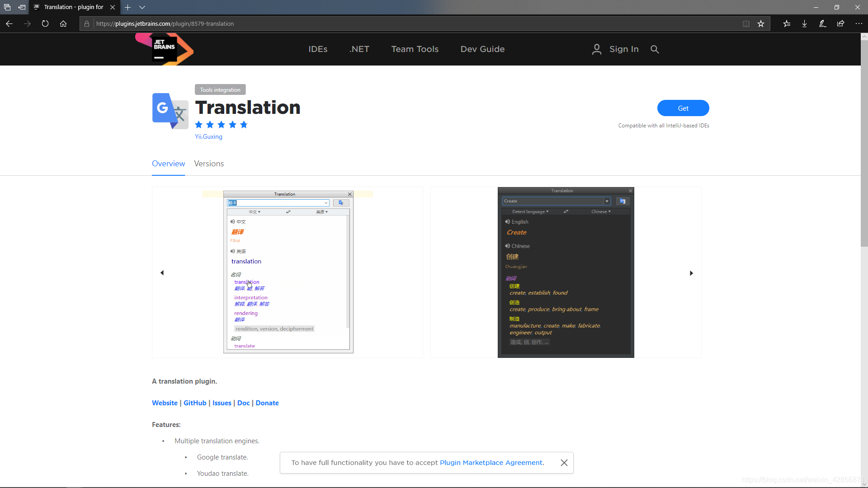
Task: Open browser downloads icon
Action: [804, 23]
